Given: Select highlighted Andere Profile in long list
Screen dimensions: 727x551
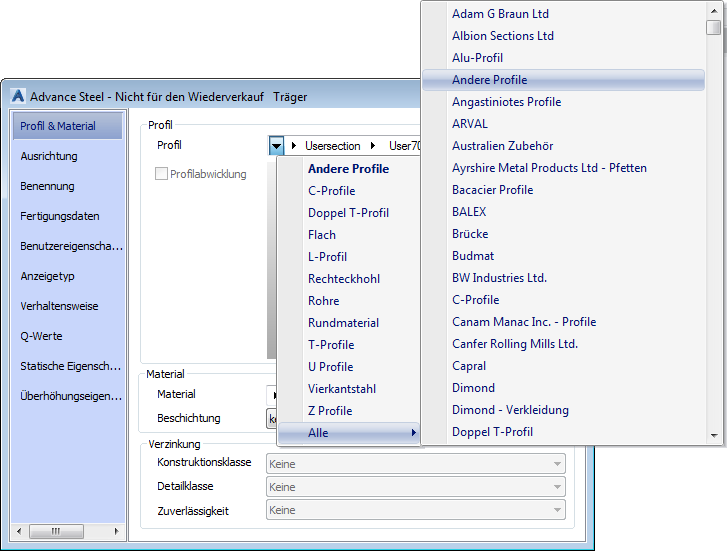Looking at the screenshot, I should [x=563, y=80].
